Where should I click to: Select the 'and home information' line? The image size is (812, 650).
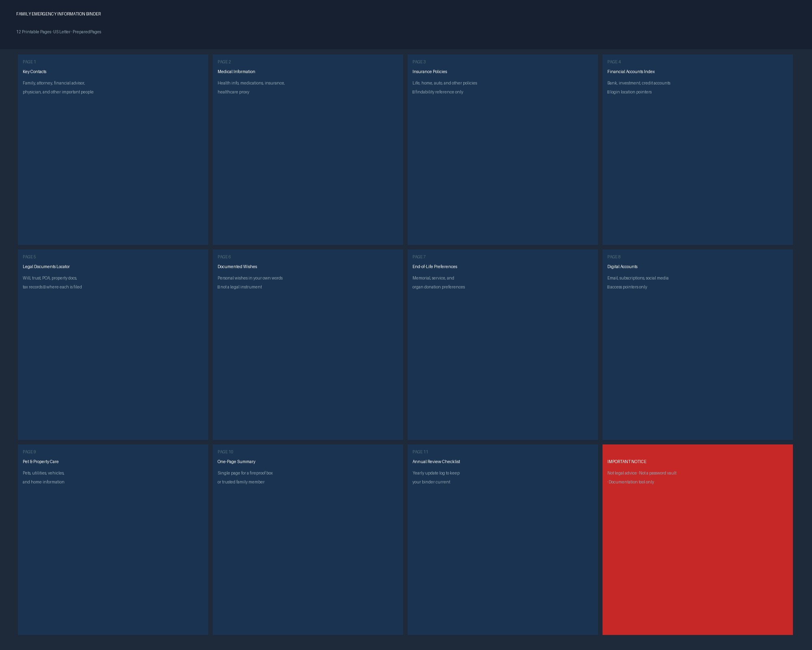[43, 482]
